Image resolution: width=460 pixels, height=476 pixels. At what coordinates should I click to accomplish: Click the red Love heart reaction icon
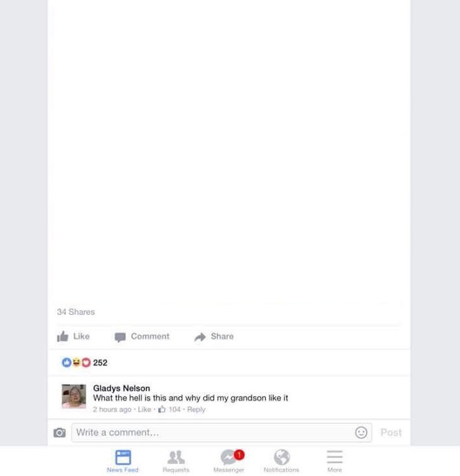[x=86, y=362]
